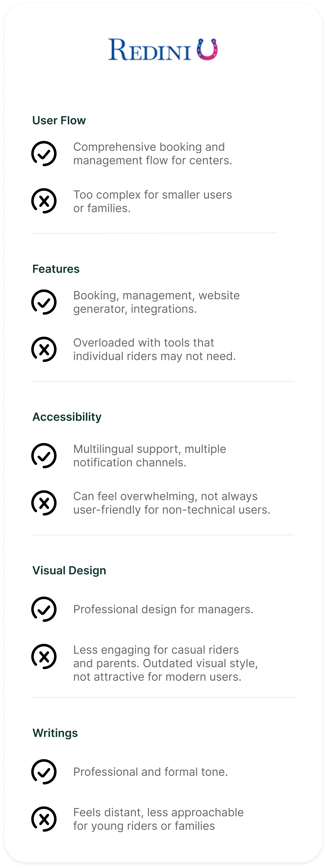
Task: Click the X icon beside too complex for smaller users
Action: pyautogui.click(x=44, y=201)
